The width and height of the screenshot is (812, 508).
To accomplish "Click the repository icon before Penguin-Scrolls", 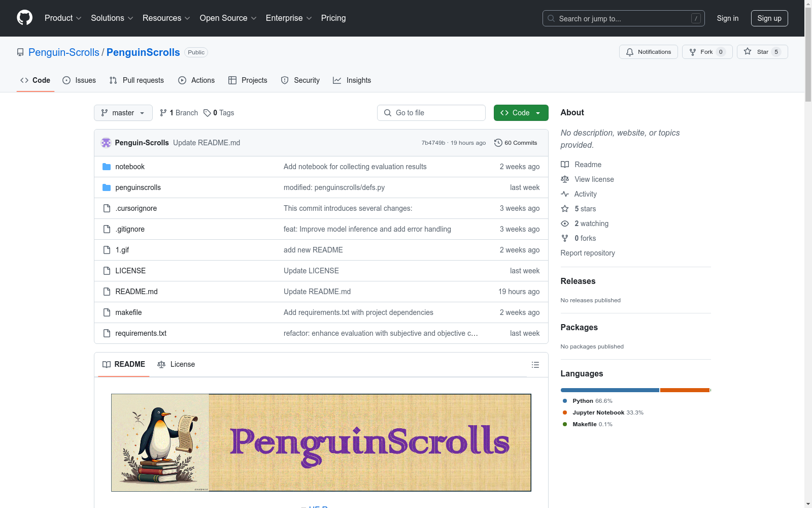I will click(20, 52).
